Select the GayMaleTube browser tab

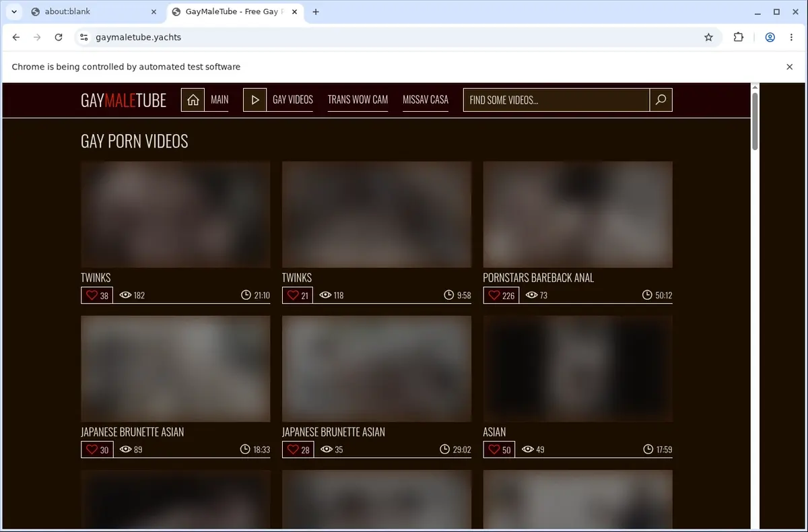point(235,11)
